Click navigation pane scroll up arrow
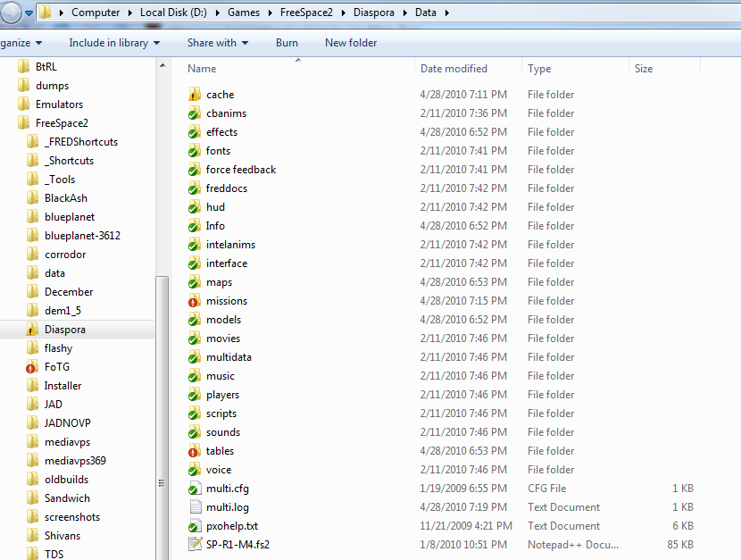Viewport: 741px width, 560px height. [162, 65]
